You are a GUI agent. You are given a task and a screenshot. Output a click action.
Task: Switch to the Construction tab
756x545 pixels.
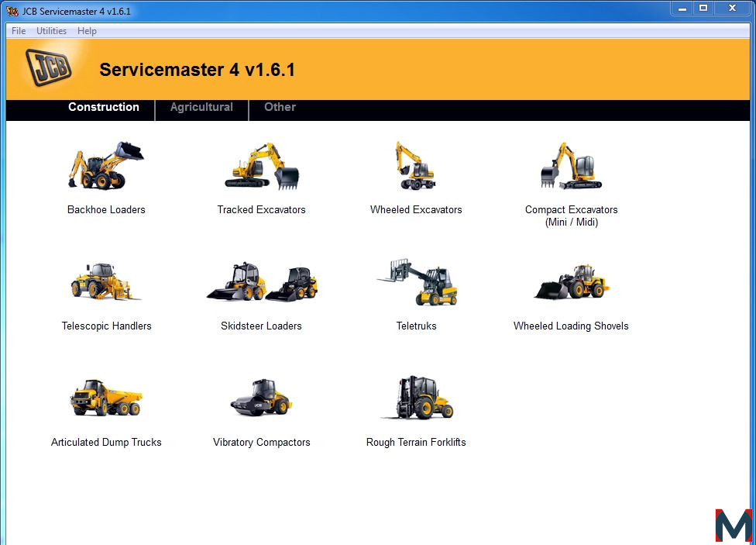click(104, 107)
